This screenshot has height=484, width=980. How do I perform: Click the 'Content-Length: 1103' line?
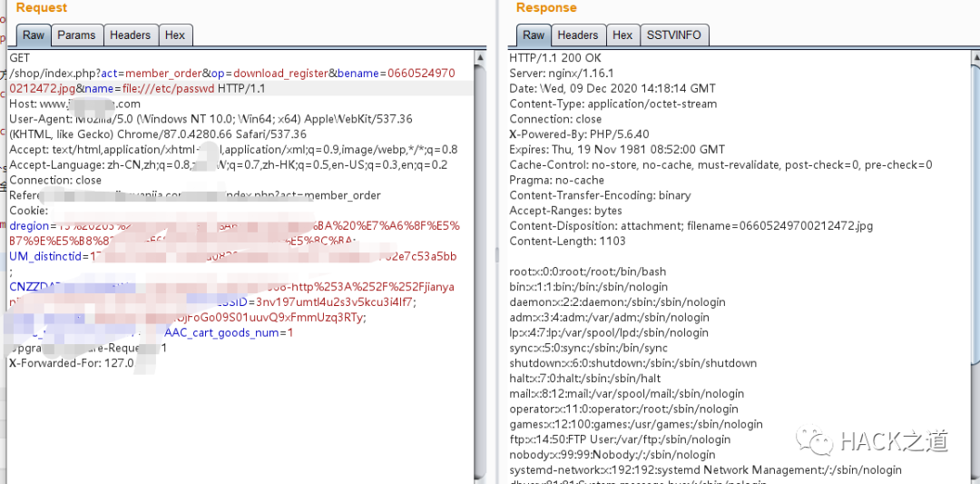tap(567, 241)
